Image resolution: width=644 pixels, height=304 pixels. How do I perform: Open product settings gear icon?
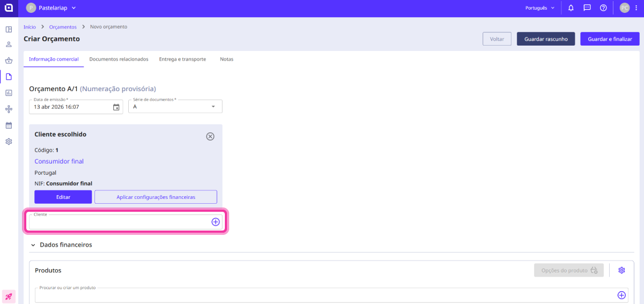click(x=621, y=270)
